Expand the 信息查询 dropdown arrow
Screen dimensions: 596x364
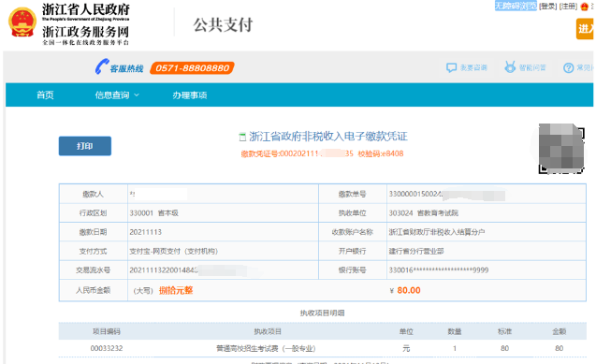click(137, 95)
